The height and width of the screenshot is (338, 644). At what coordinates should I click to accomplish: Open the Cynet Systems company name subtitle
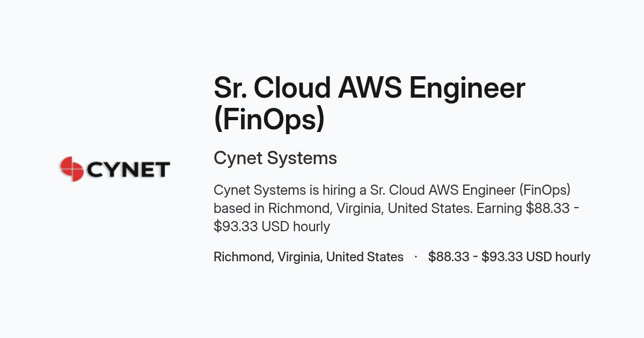(275, 158)
